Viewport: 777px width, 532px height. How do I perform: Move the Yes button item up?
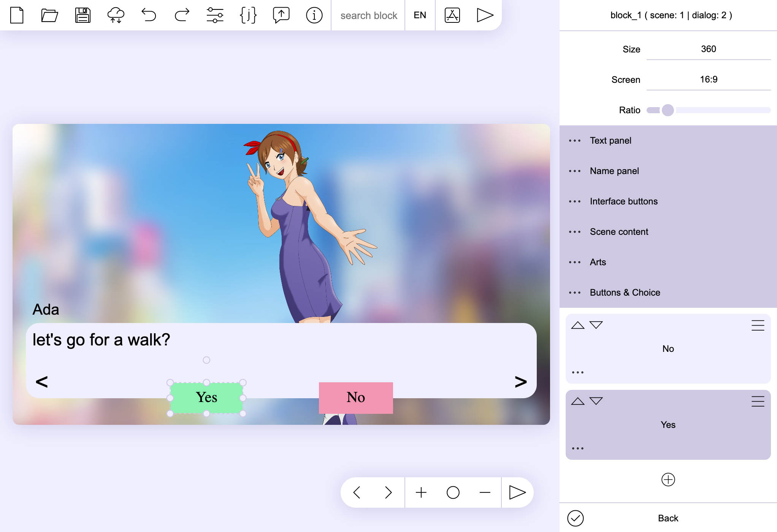point(577,401)
